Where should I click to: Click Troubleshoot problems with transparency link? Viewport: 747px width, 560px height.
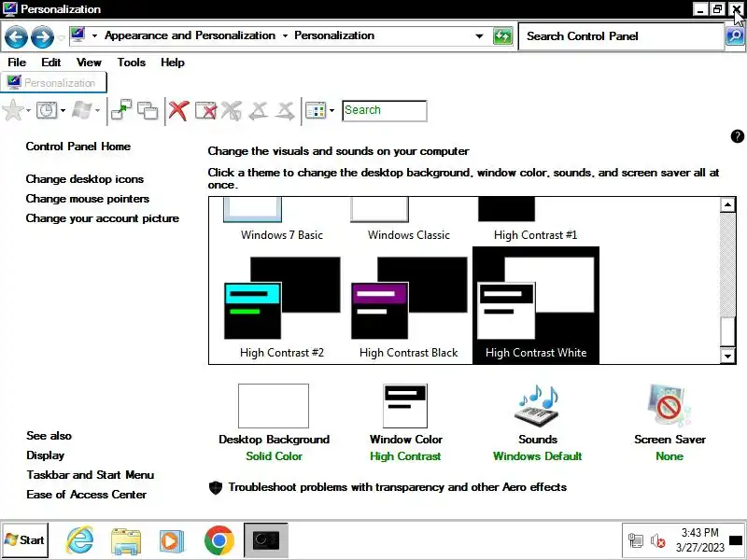[398, 487]
